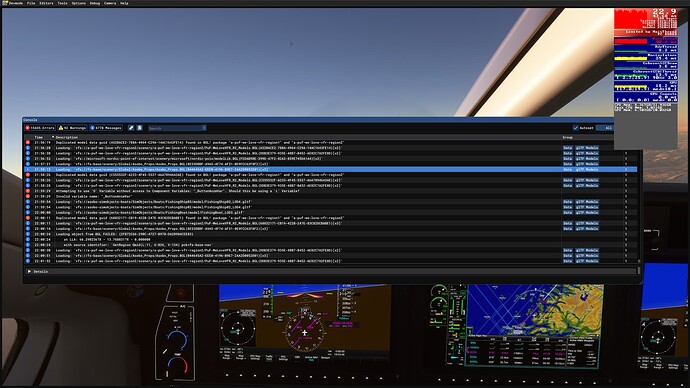The height and width of the screenshot is (388, 690).
Task: Click error icon of 21:56:19 row
Action: (28, 143)
